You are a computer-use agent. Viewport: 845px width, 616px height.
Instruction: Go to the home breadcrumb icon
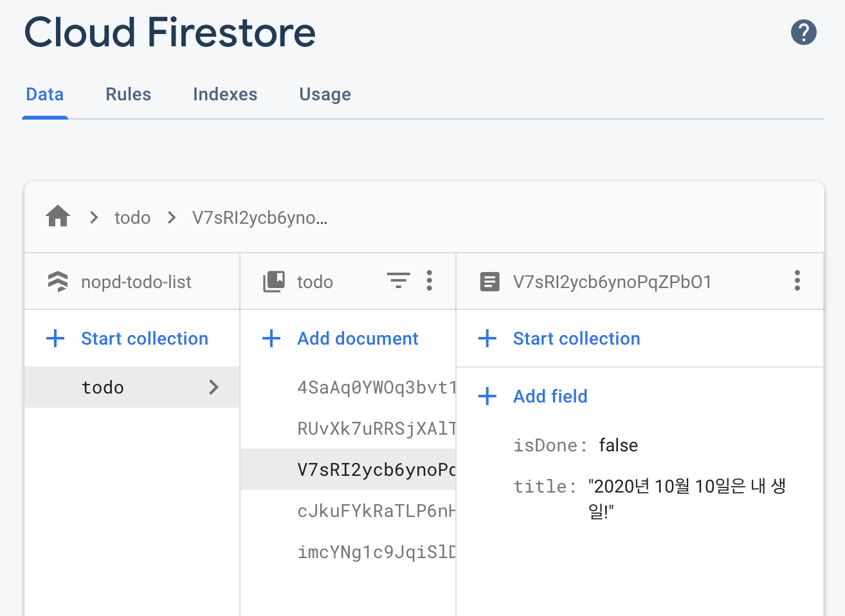pyautogui.click(x=58, y=216)
